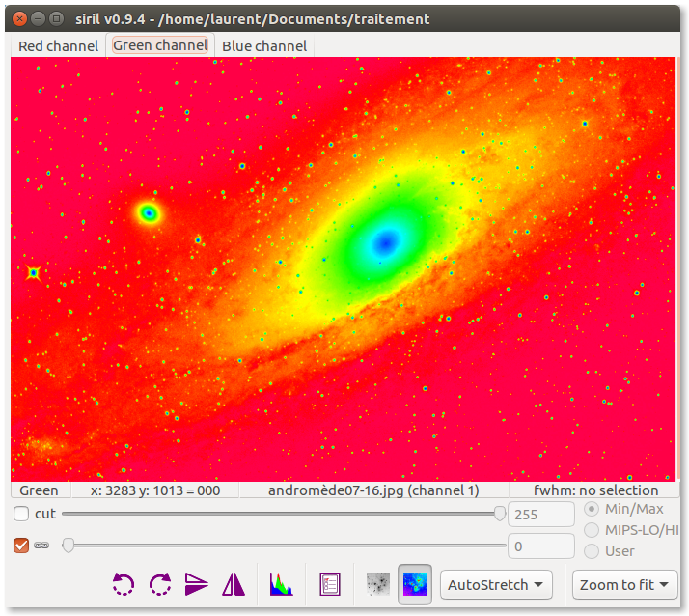Viewport: 689px width, 616px height.
Task: Expand the Zoom to fit dropdown
Action: tap(625, 584)
